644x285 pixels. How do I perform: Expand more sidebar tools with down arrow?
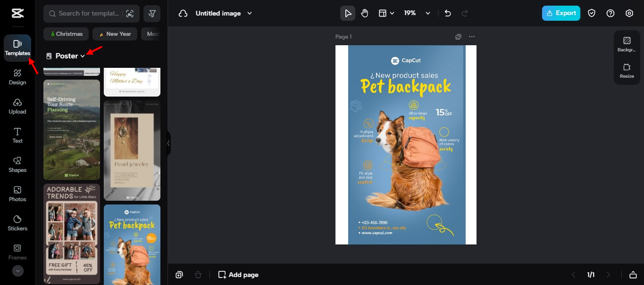pos(18,271)
